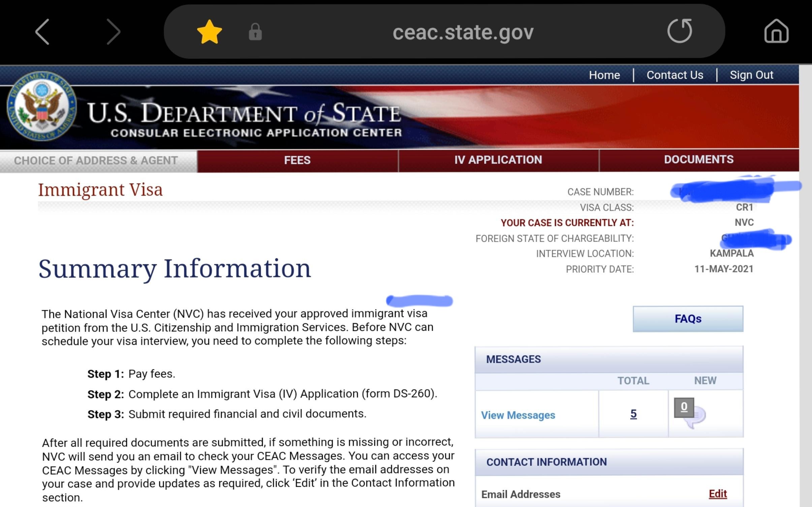Open View Messages link

[518, 415]
